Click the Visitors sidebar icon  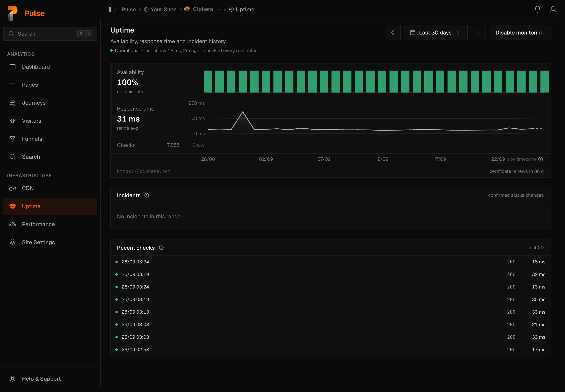(x=13, y=121)
